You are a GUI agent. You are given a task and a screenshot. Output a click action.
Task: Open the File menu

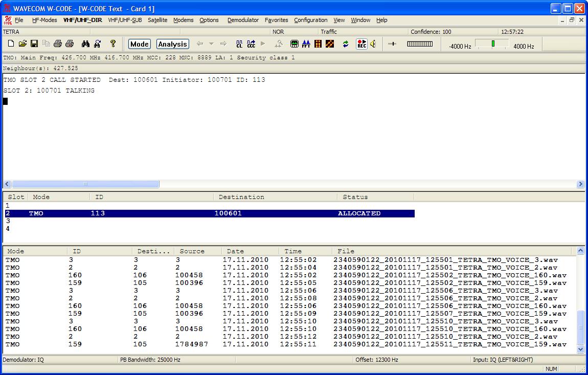[x=19, y=20]
